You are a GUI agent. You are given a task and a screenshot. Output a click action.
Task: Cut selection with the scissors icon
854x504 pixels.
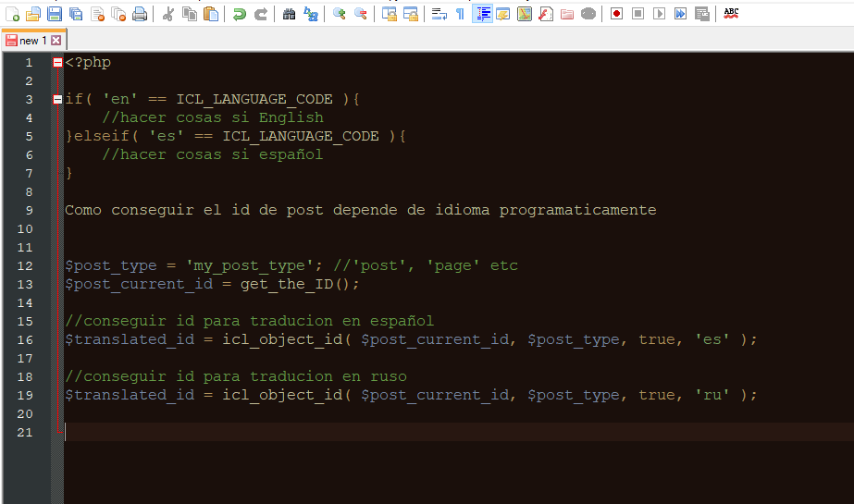click(168, 14)
